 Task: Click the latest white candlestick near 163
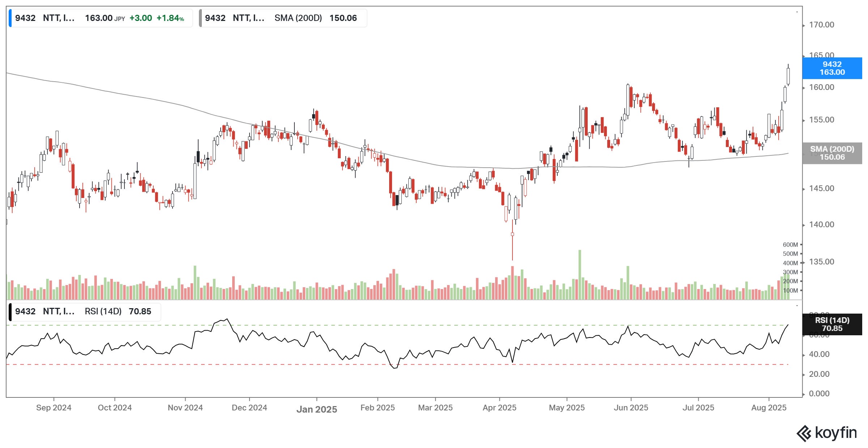788,76
